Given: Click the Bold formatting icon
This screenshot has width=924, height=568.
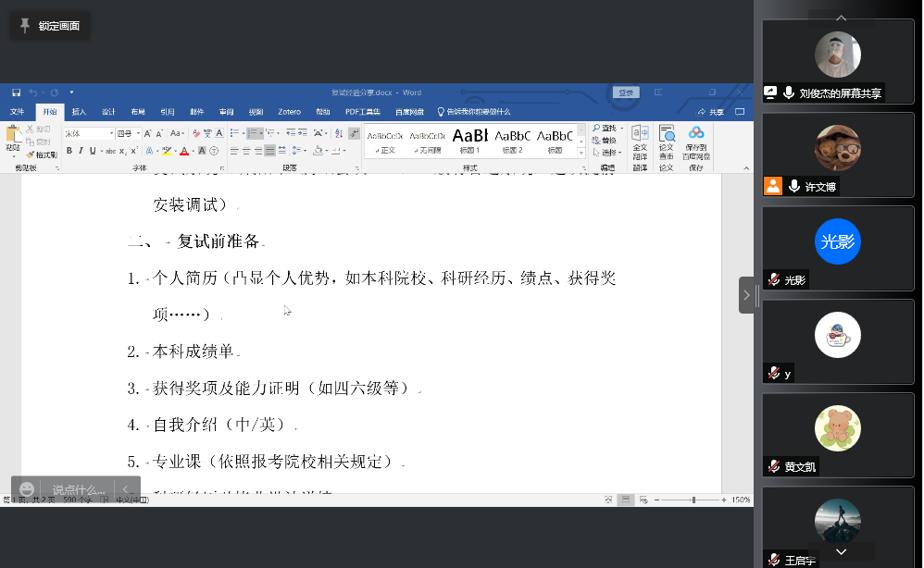Looking at the screenshot, I should coord(69,151).
